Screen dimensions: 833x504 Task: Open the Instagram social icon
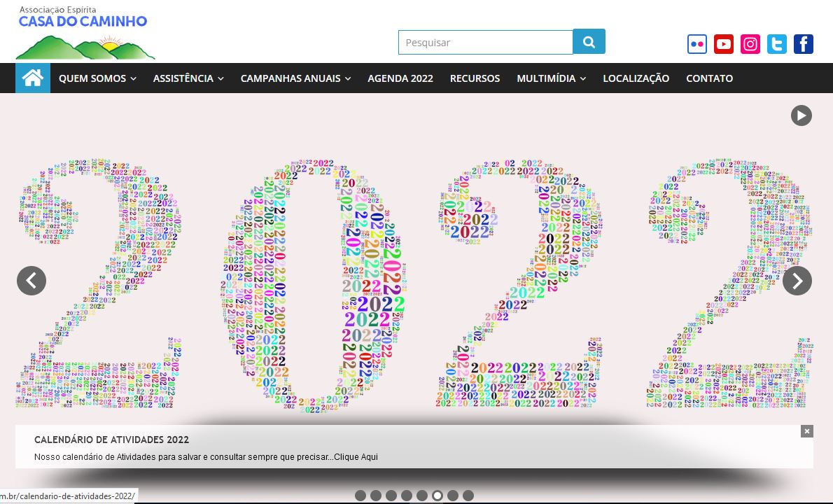pyautogui.click(x=750, y=44)
